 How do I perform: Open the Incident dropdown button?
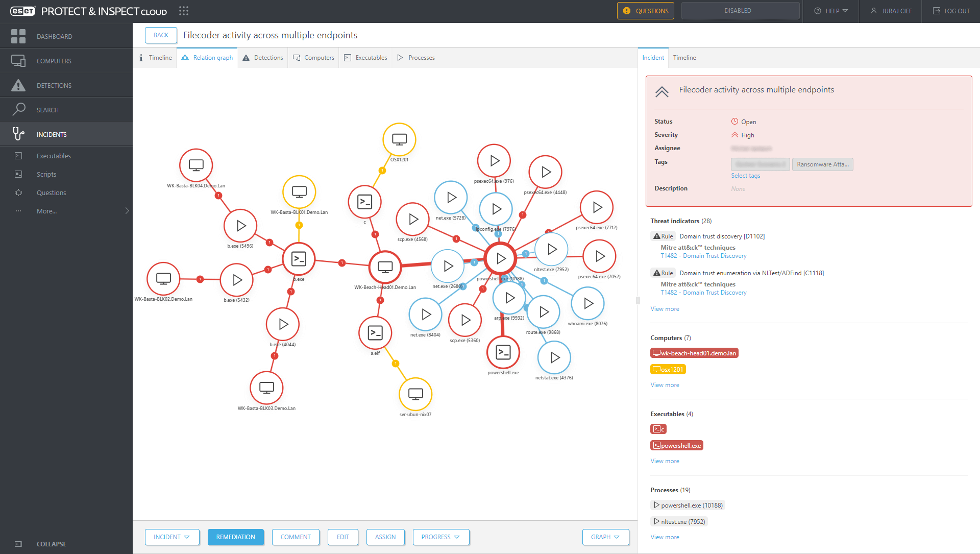pyautogui.click(x=172, y=537)
